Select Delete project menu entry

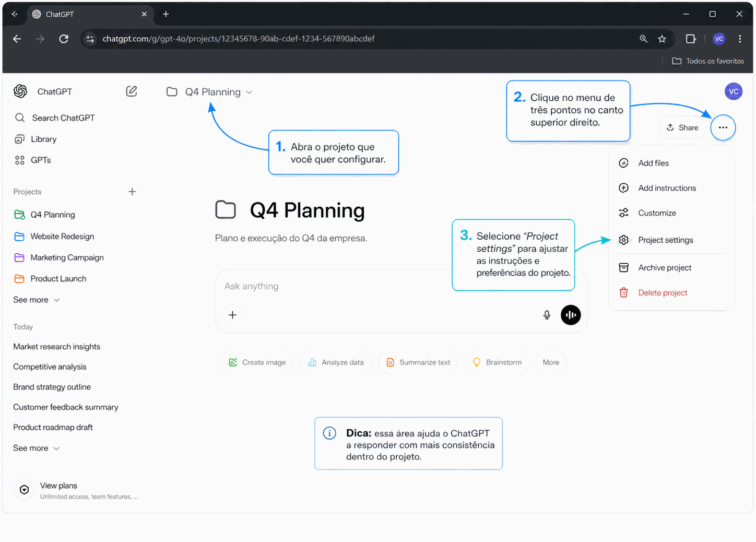(x=662, y=293)
